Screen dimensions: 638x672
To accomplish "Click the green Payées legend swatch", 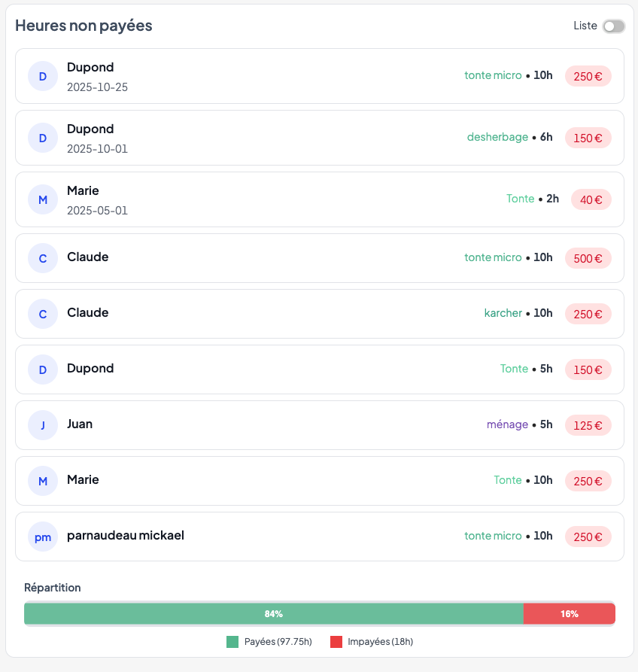I will coord(232,642).
